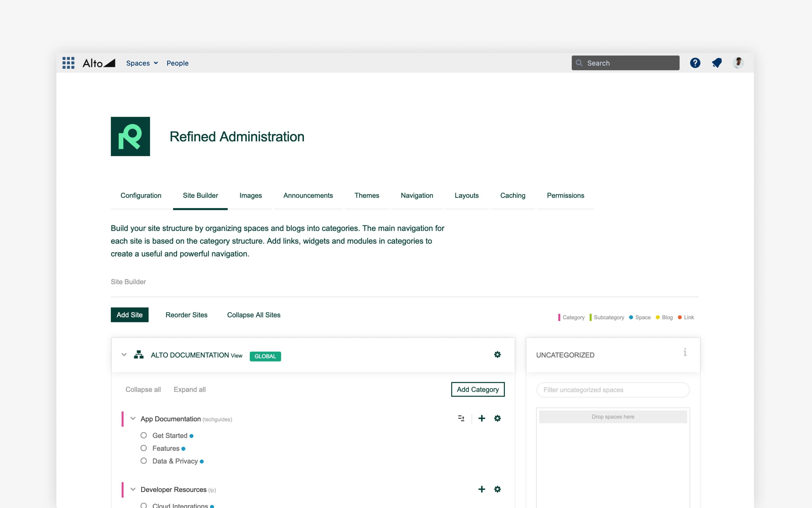The height and width of the screenshot is (508, 812).
Task: Switch to the Navigation tab
Action: [x=417, y=196]
